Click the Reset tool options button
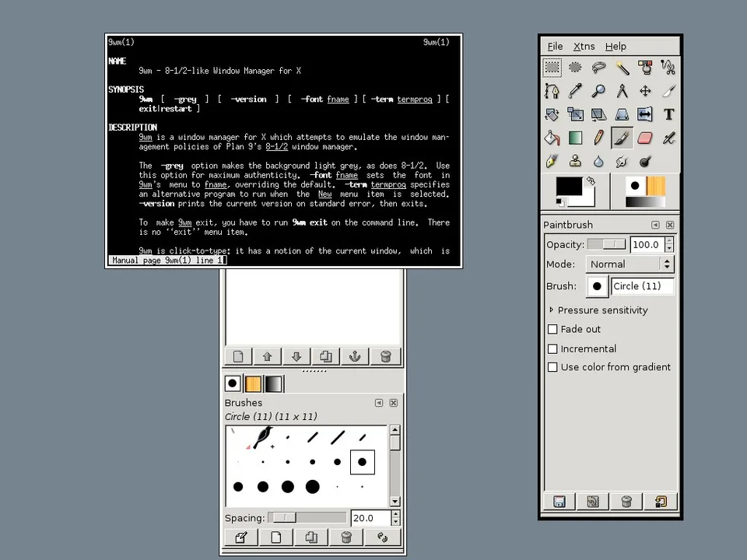The height and width of the screenshot is (560, 747). click(661, 502)
